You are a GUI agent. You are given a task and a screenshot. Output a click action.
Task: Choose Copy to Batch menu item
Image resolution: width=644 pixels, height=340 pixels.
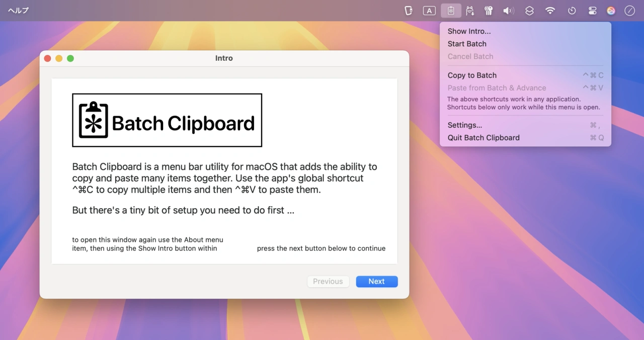(x=472, y=75)
